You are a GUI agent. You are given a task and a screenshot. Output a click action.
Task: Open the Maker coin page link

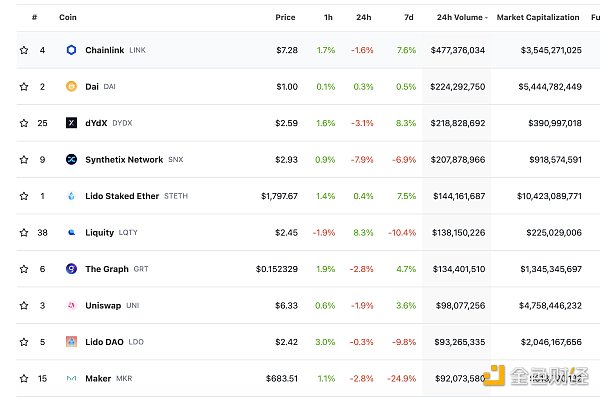click(x=98, y=378)
